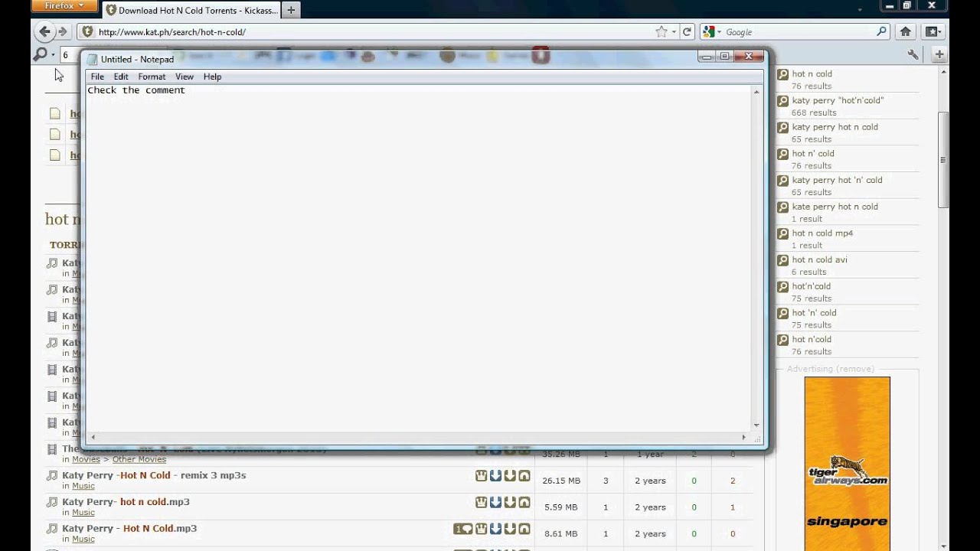Open the 'hot n cold mp4' search suggestion
Screen dimensions: 980x551
point(822,233)
